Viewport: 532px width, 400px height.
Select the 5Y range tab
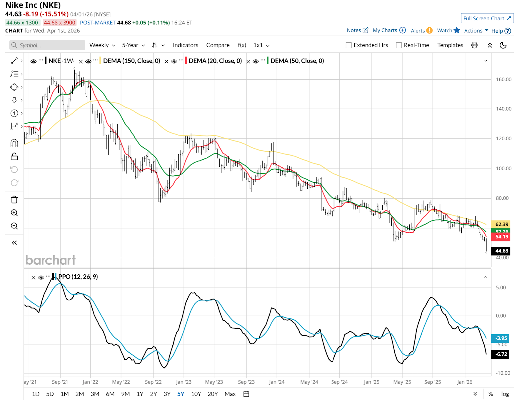point(181,394)
